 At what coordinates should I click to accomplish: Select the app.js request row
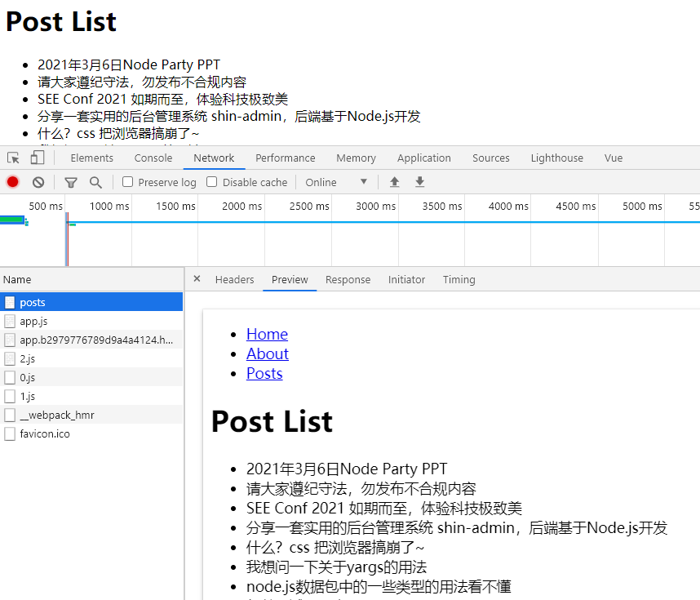pos(91,321)
